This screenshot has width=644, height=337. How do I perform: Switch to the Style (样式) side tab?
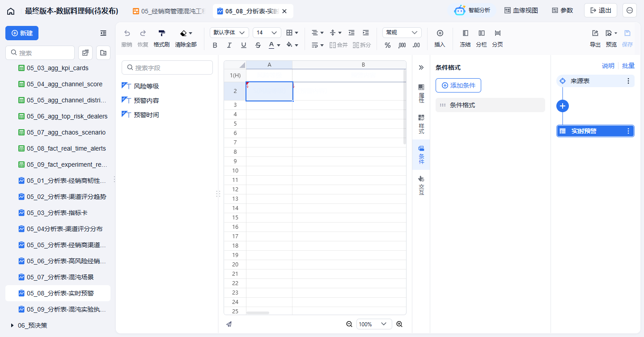421,124
